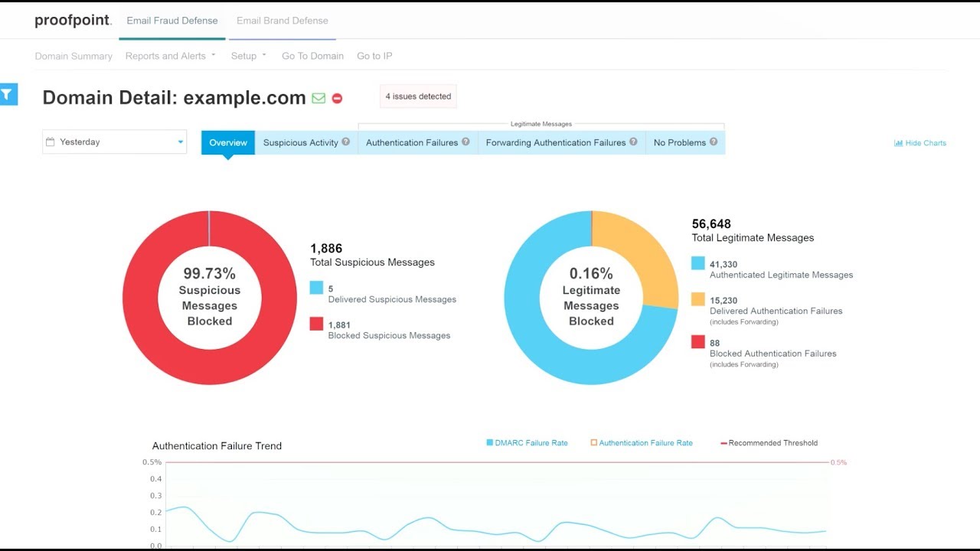The image size is (980, 551).
Task: Switch to the Email Brand Defense tab
Action: (x=282, y=21)
